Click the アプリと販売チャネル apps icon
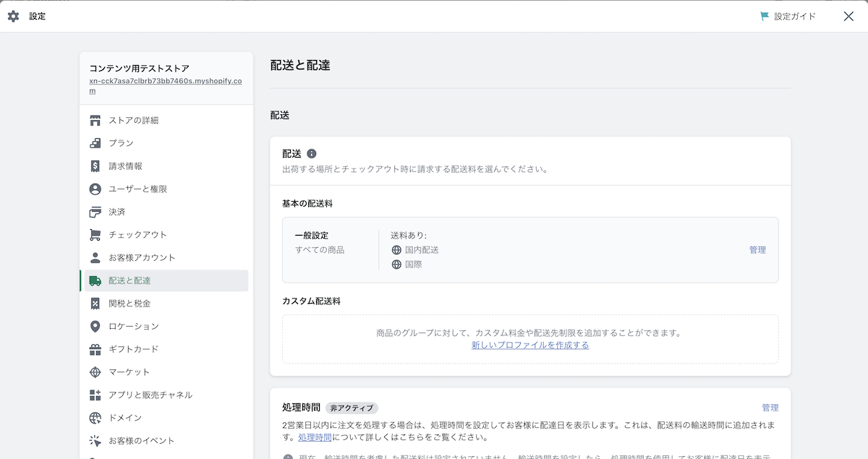Viewport: 868px width, 459px height. tap(95, 395)
